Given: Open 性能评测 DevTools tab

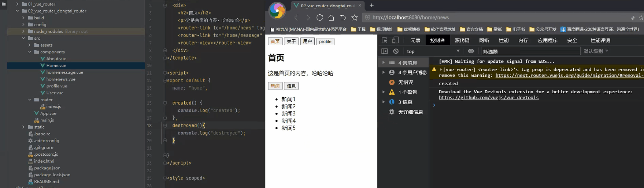Looking at the screenshot, I should 600,40.
